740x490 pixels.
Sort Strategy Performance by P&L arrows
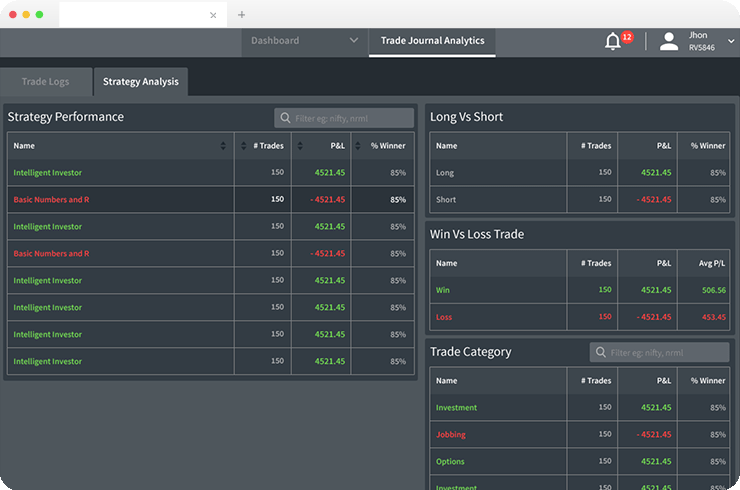(x=299, y=146)
